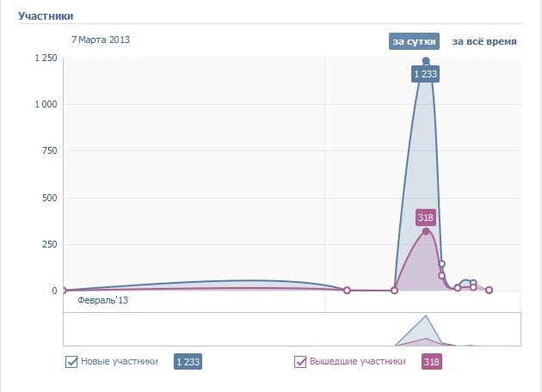Uncheck the 'Вышедшие участники' checkbox
The height and width of the screenshot is (392, 542).
coord(300,362)
